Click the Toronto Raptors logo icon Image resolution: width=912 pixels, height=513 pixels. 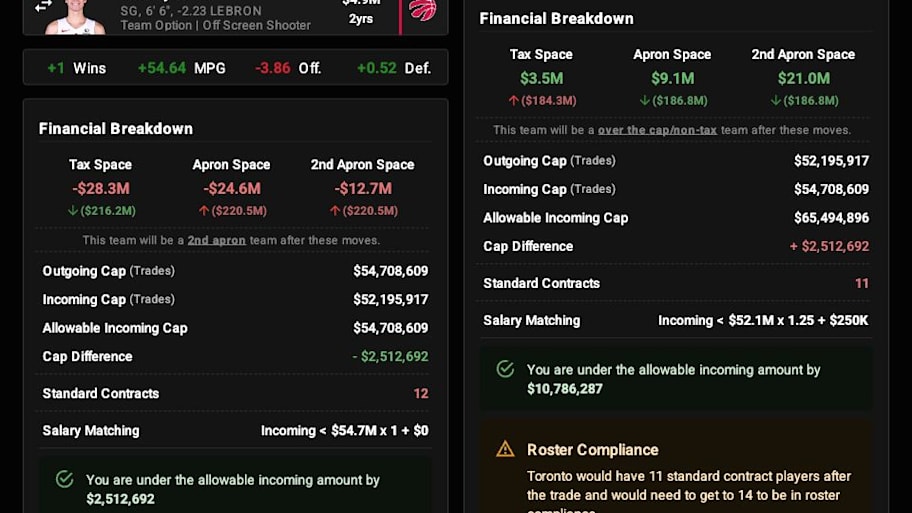pos(422,9)
